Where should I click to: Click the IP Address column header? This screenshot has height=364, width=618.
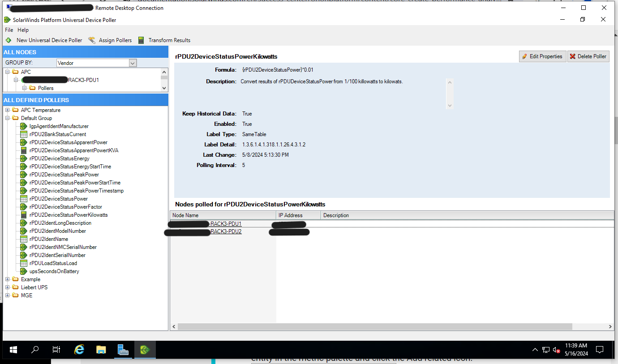298,215
